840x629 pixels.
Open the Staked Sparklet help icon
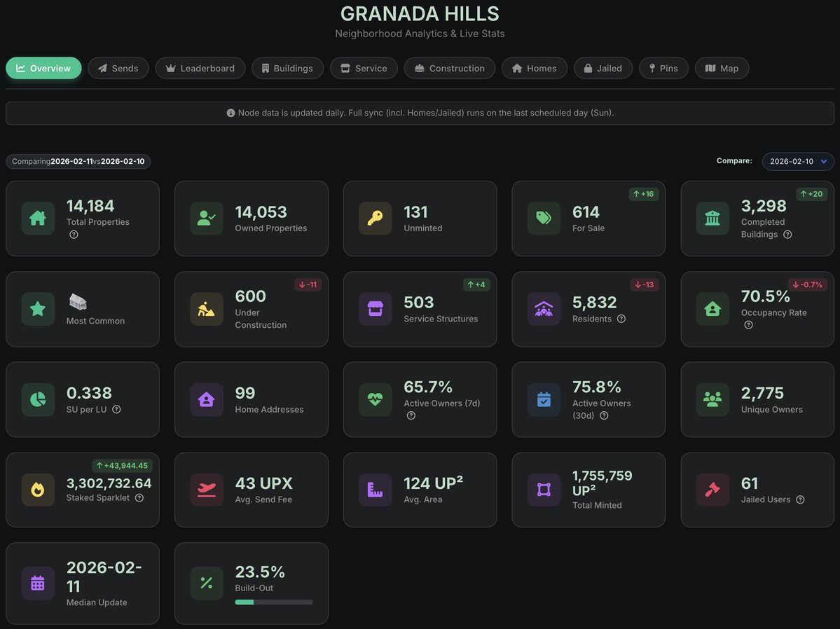pos(139,498)
